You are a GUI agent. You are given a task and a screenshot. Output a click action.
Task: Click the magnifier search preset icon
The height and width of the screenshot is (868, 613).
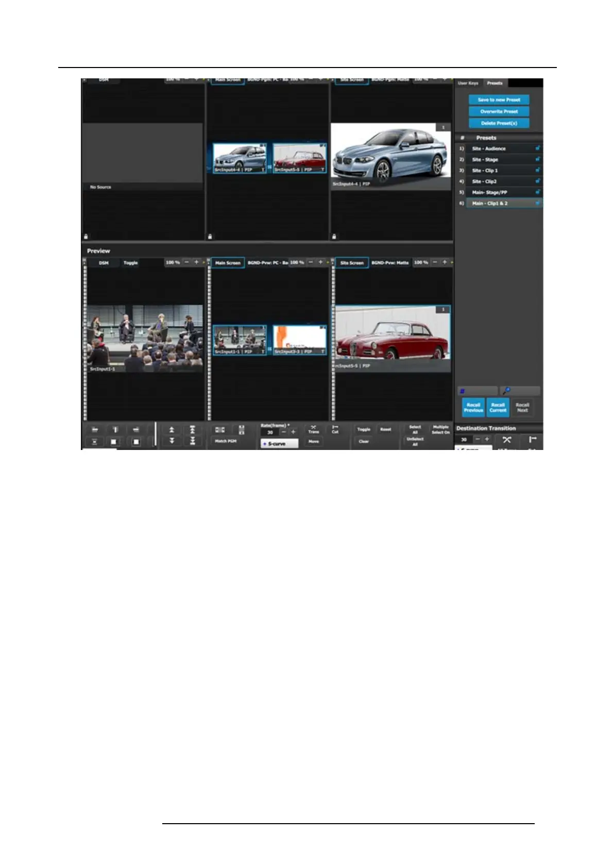(506, 391)
